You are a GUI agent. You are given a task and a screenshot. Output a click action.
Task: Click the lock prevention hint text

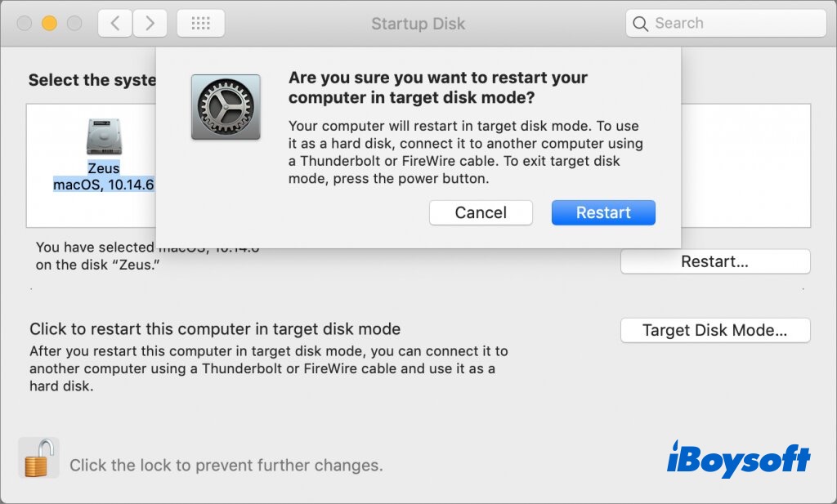click(x=226, y=466)
